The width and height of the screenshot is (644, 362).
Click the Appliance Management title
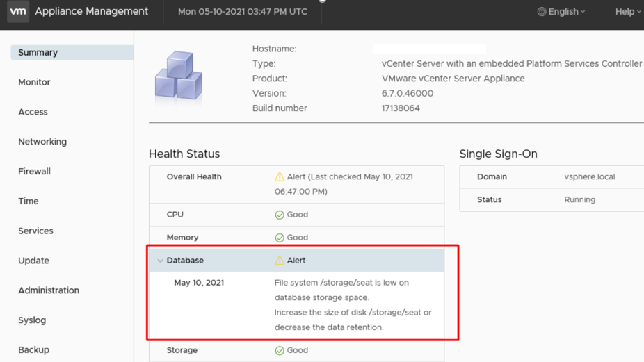click(91, 12)
